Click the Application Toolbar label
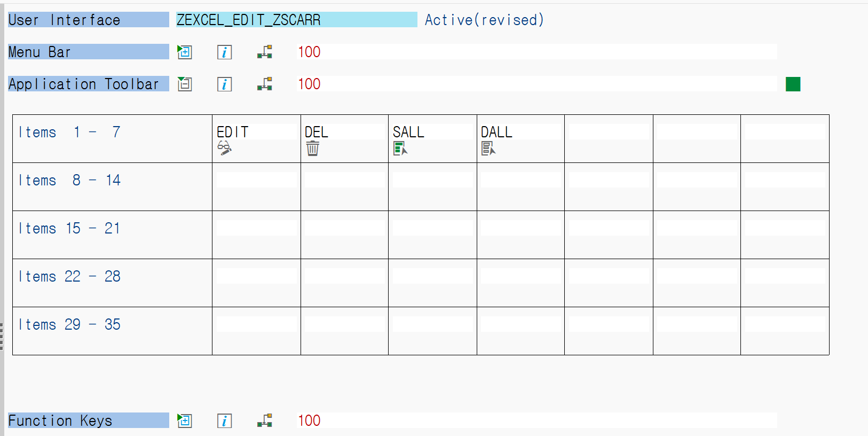Viewport: 868px width, 436px height. point(89,84)
